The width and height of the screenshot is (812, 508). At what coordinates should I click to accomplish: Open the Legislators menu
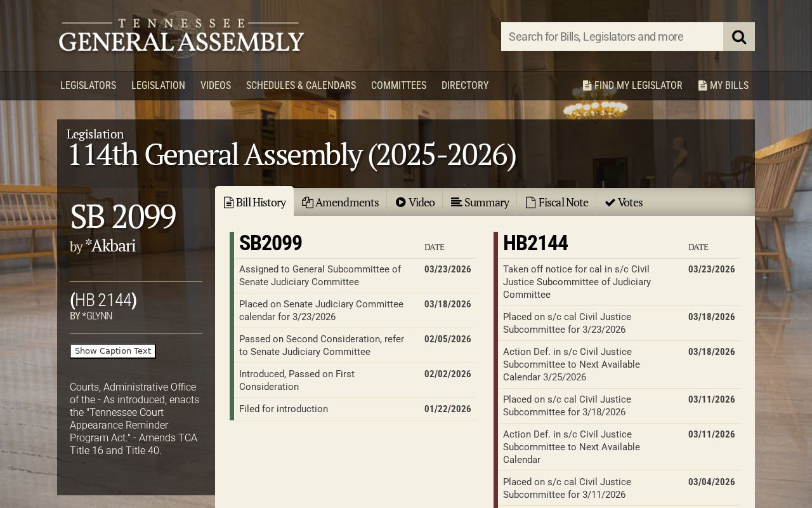click(x=88, y=85)
